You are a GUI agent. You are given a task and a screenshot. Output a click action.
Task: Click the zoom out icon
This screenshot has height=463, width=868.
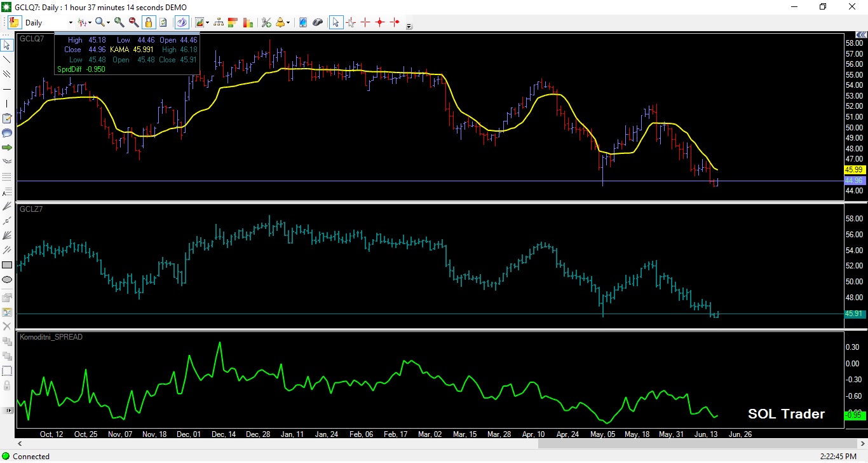pos(133,22)
